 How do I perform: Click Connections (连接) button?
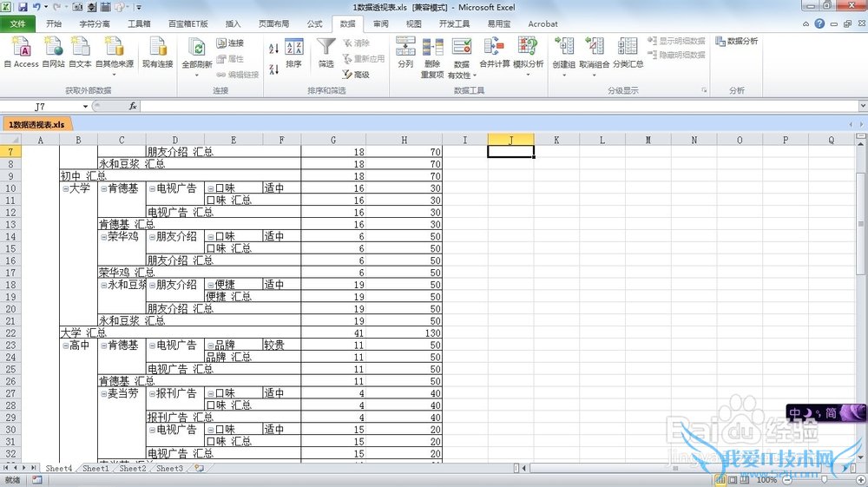click(x=230, y=43)
